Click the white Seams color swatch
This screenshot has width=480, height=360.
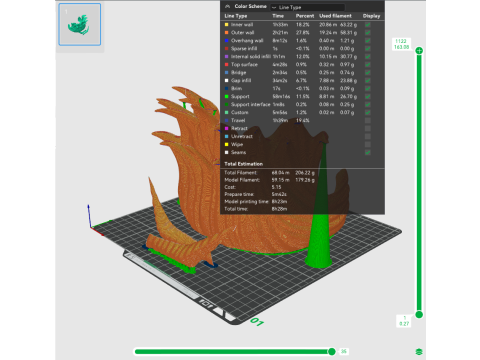click(227, 153)
